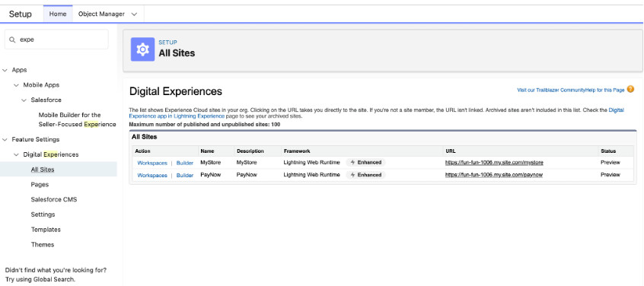Click the PayNow description cell
Image resolution: width=644 pixels, height=286 pixels.
pos(247,175)
